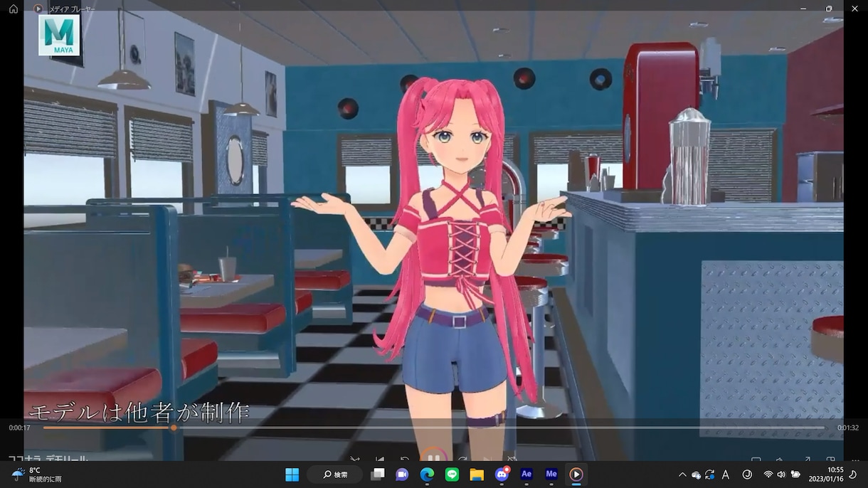The height and width of the screenshot is (488, 868).
Task: Skip backward 10 seconds
Action: point(405,459)
